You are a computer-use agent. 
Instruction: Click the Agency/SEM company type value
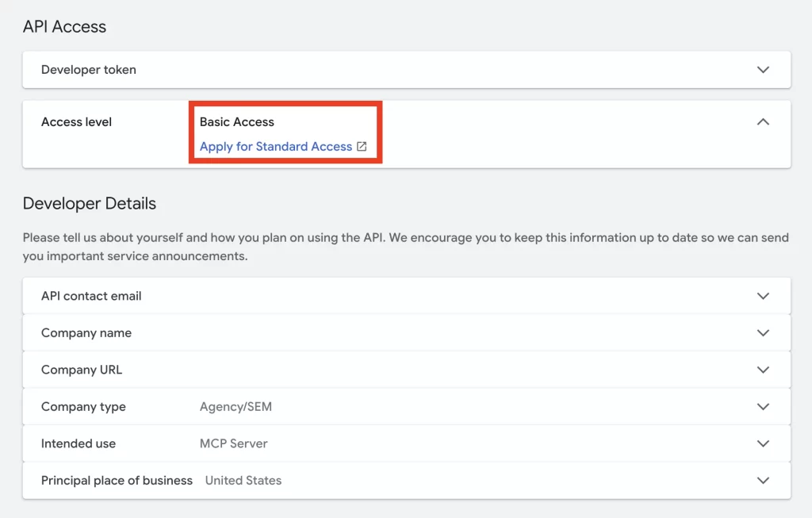(236, 407)
